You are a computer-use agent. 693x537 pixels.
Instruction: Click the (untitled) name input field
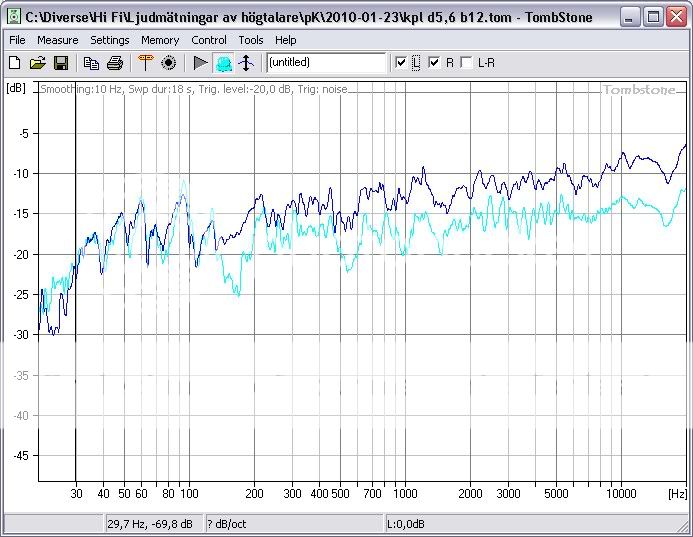(325, 63)
